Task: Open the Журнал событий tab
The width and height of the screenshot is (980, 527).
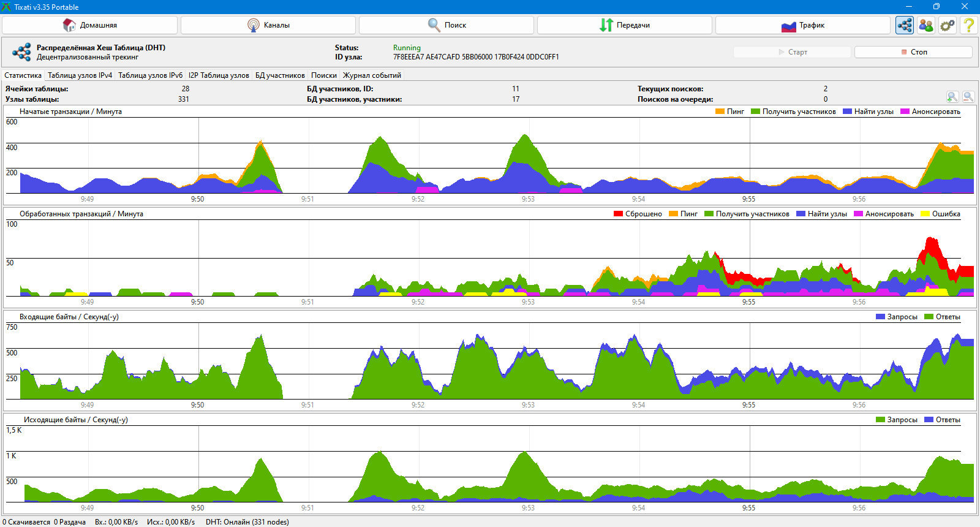Action: click(x=372, y=75)
